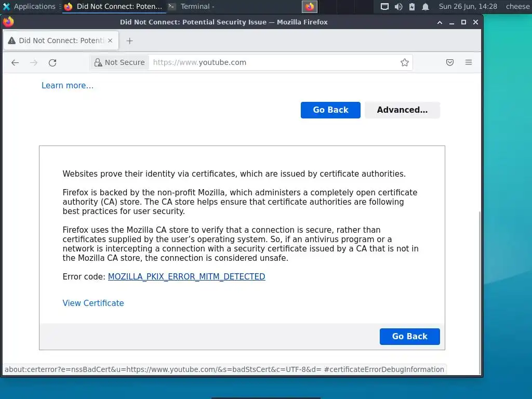Click the warning triangle on the tab

coord(12,41)
